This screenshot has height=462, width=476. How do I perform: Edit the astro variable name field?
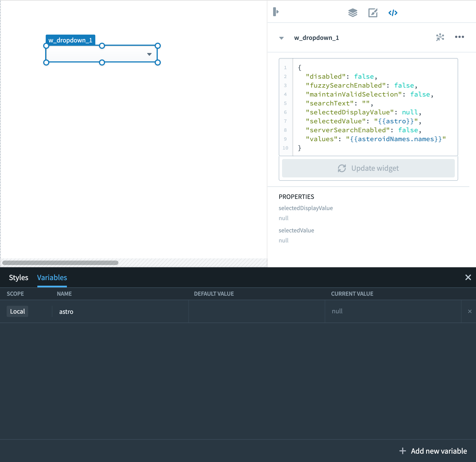120,312
